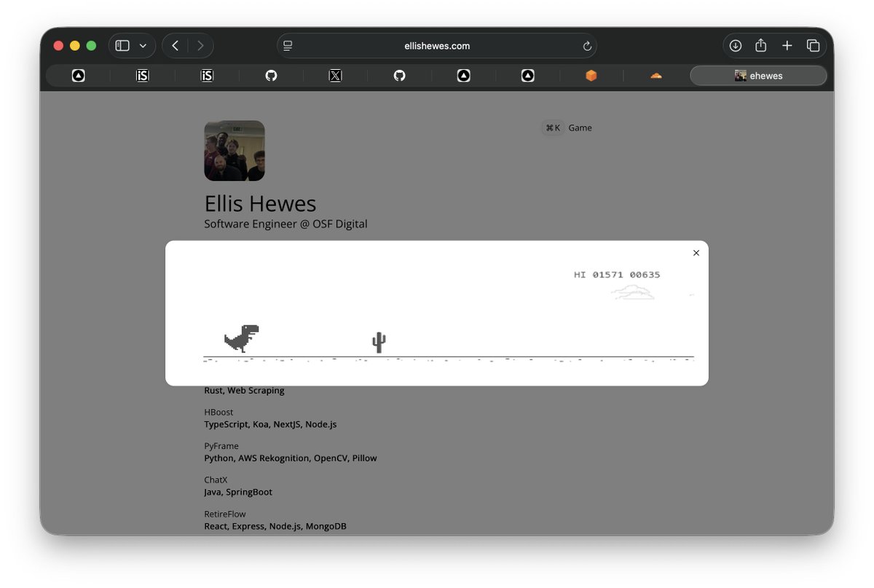Switch to the orange cloud icon tab
Screen dimensions: 874x588
click(655, 76)
